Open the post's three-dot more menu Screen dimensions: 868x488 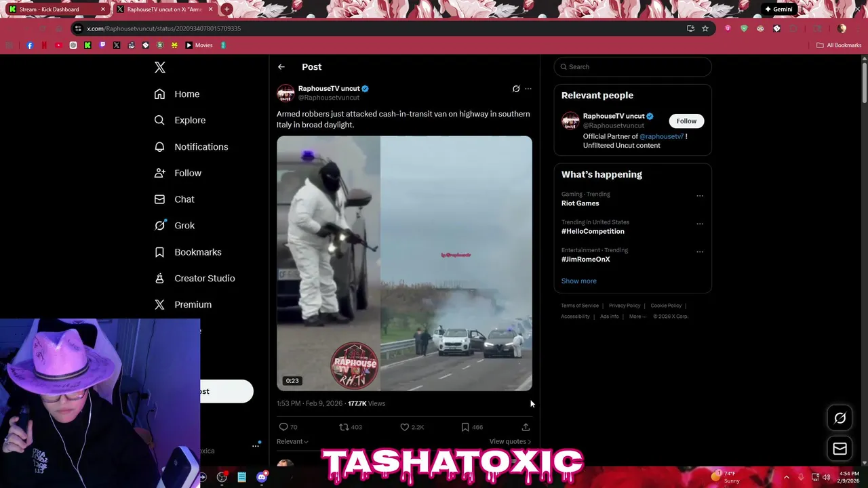pyautogui.click(x=528, y=89)
